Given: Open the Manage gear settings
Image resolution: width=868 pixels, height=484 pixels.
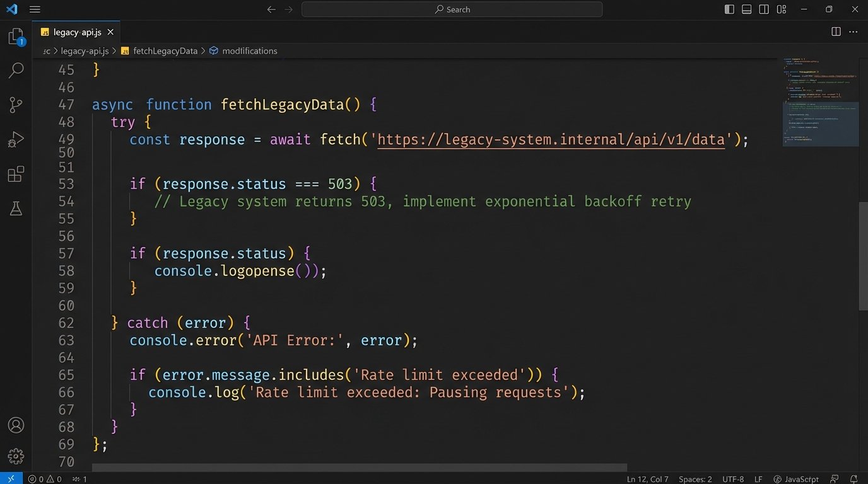Looking at the screenshot, I should [16, 456].
